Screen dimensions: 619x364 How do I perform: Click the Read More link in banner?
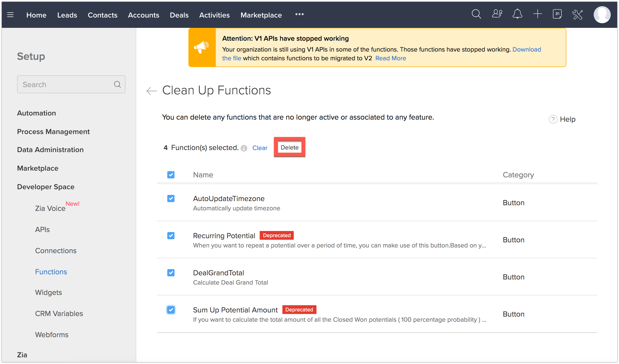coord(391,58)
